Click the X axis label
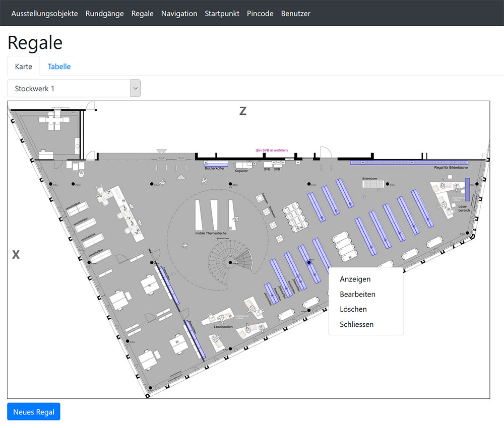Screen dimensions: 504x428 coord(16,255)
